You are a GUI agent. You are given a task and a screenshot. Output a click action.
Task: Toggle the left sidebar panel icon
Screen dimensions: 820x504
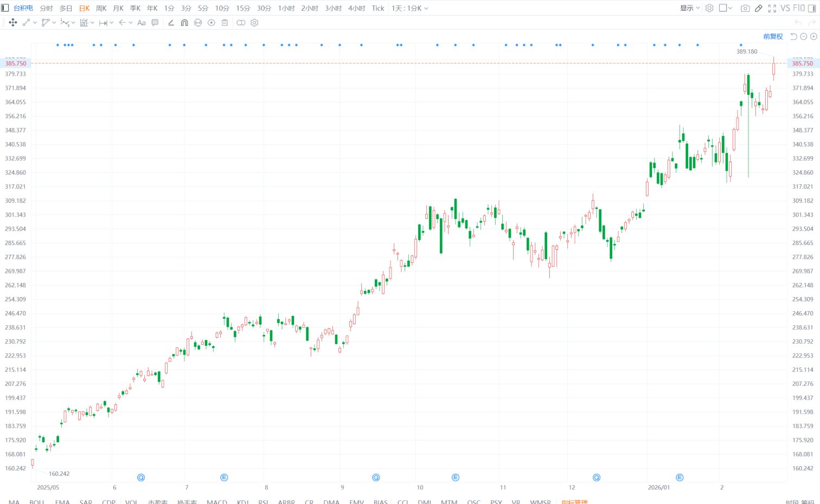click(x=5, y=8)
